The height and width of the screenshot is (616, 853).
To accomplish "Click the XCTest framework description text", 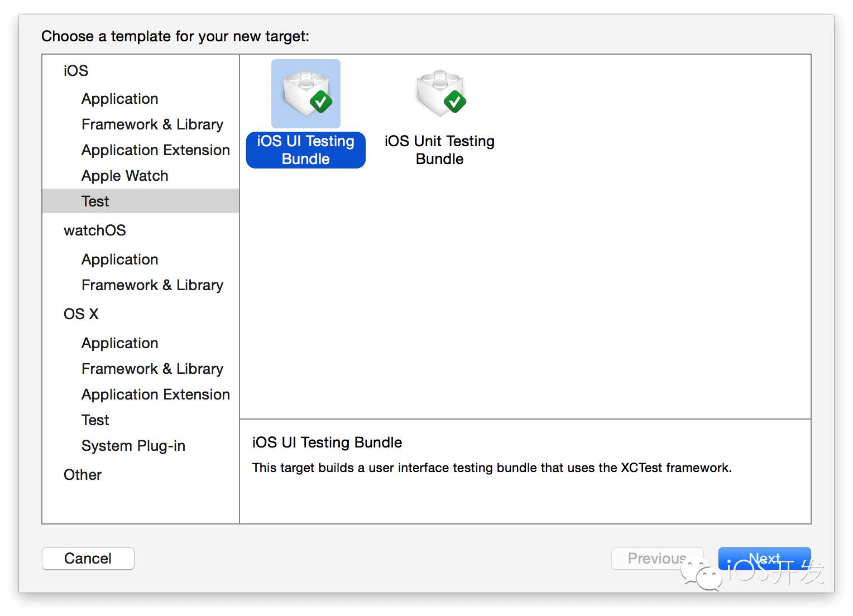I will (x=492, y=468).
